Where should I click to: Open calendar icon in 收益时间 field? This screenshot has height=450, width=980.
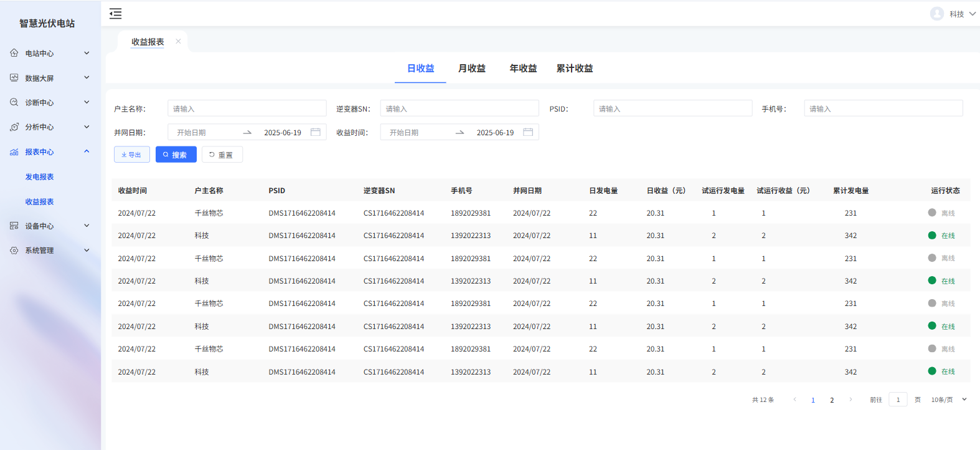[528, 132]
